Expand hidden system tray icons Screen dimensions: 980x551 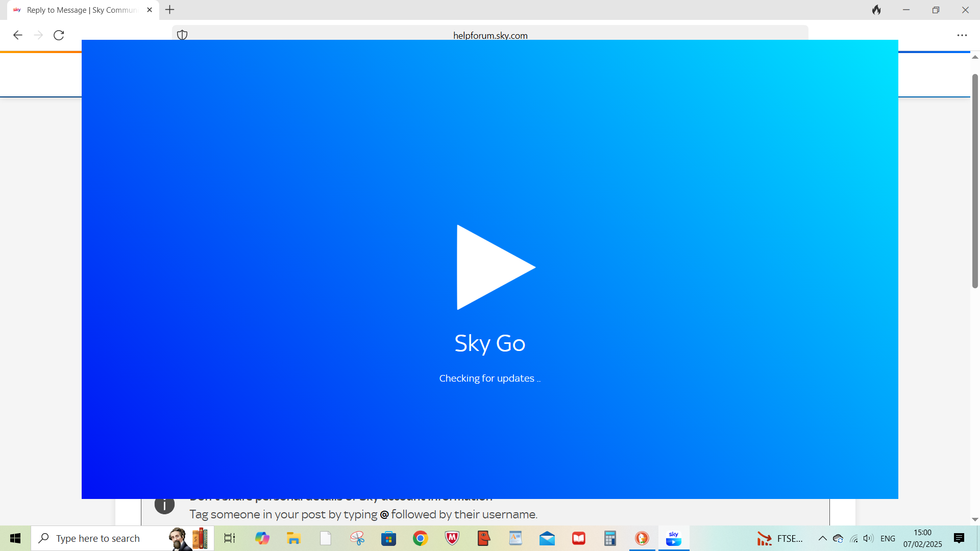(822, 538)
